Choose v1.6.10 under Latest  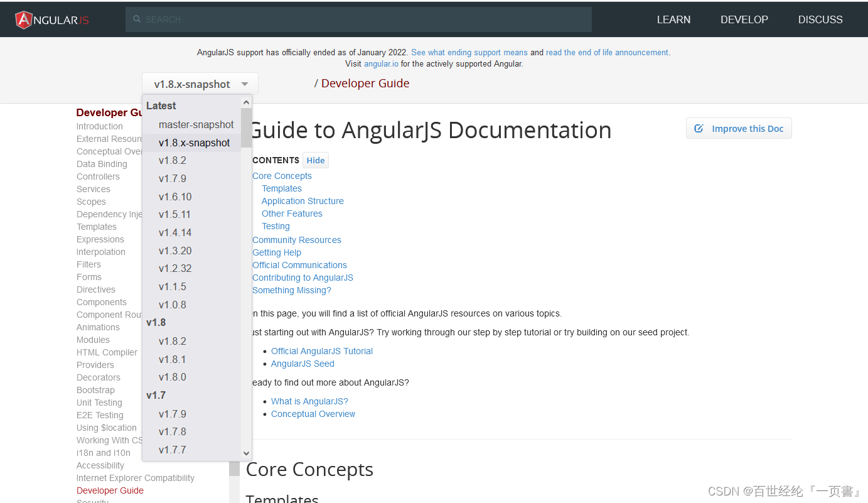[x=175, y=197]
